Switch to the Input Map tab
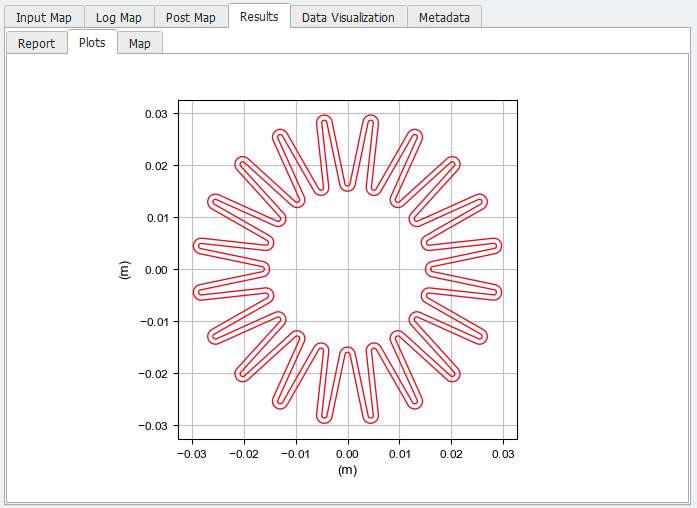This screenshot has height=508, width=697. pyautogui.click(x=44, y=17)
